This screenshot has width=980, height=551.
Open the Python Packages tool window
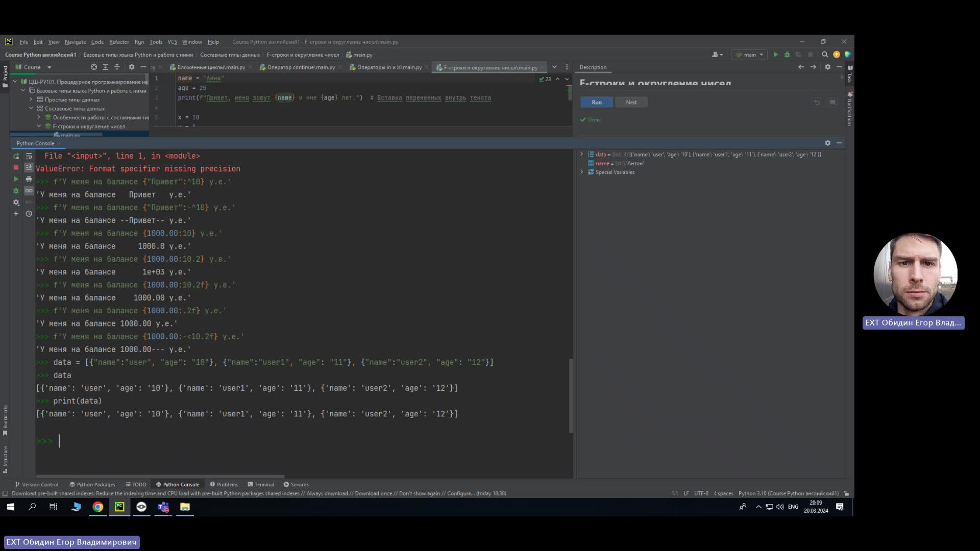click(92, 485)
